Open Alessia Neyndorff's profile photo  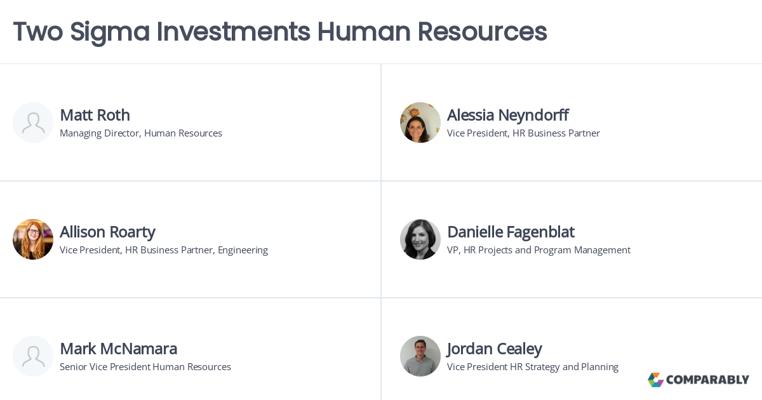click(x=420, y=122)
